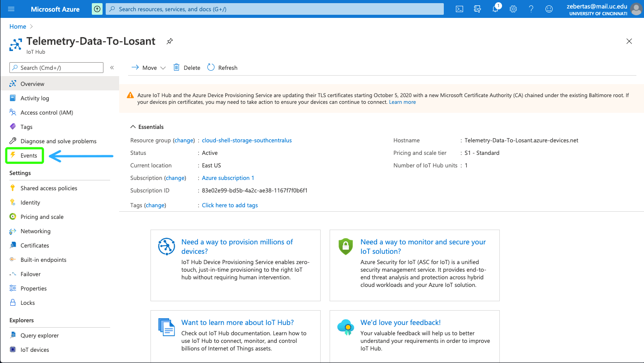Open Want to learn more about IoT Hub

(237, 322)
